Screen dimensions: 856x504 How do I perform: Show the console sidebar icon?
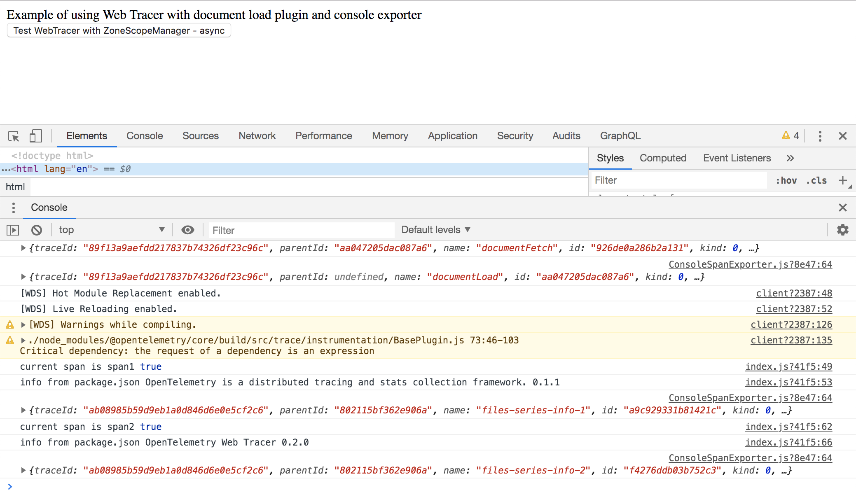[x=13, y=230]
